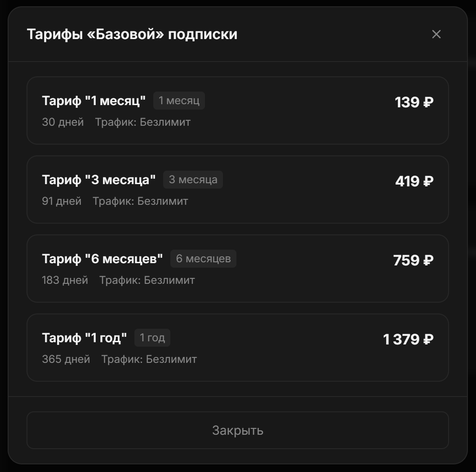Click the gray "6 месяцев" badge
Viewport: 476px width, 472px height.
(203, 259)
